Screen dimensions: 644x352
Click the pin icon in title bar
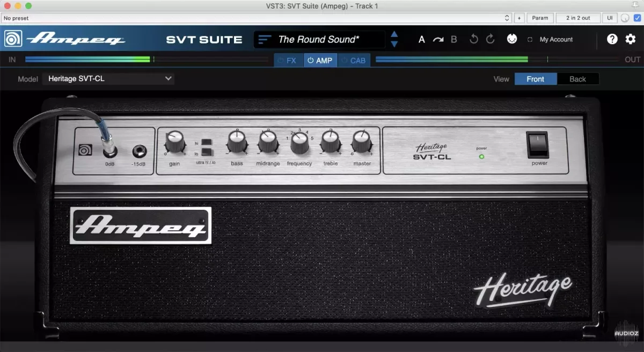[636, 5]
